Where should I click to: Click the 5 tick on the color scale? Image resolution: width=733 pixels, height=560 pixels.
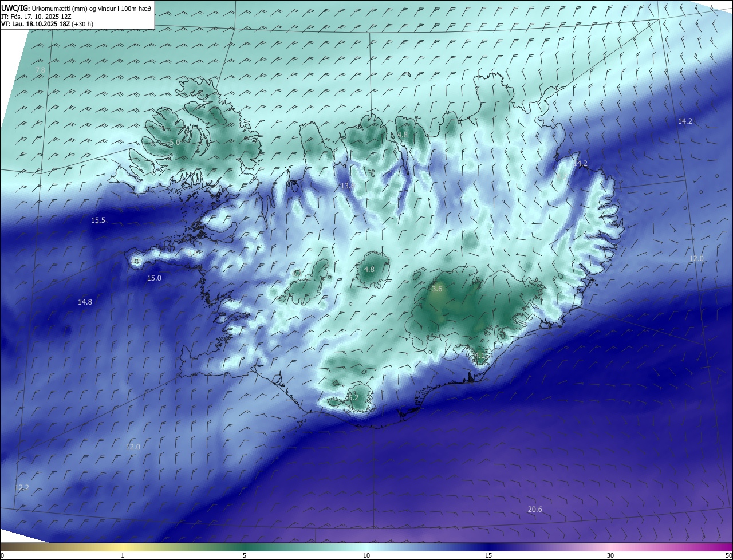click(245, 555)
